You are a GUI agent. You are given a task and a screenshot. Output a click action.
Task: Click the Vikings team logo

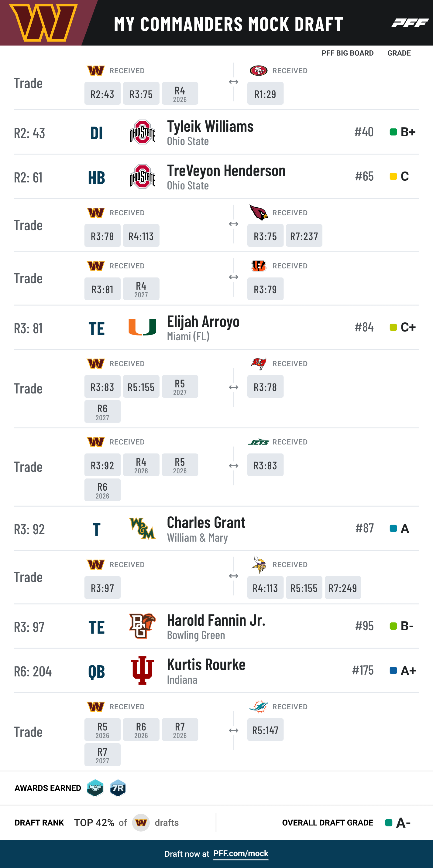click(259, 564)
